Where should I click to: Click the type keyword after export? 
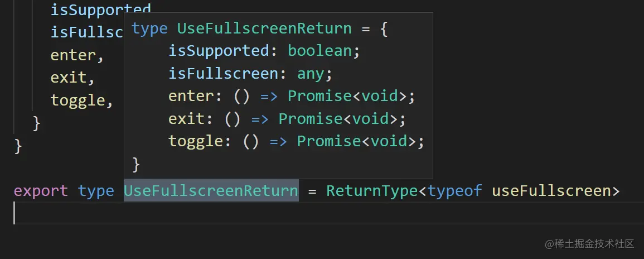tap(96, 191)
